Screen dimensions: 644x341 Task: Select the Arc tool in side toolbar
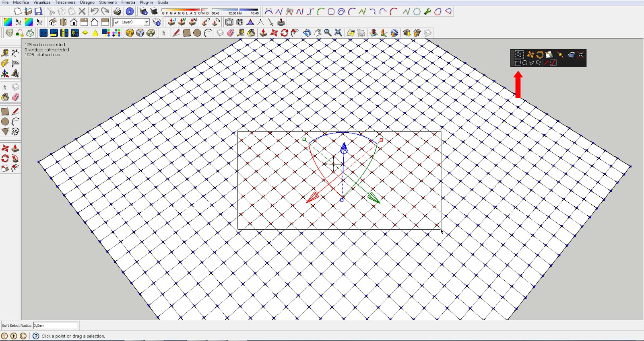pos(15,121)
